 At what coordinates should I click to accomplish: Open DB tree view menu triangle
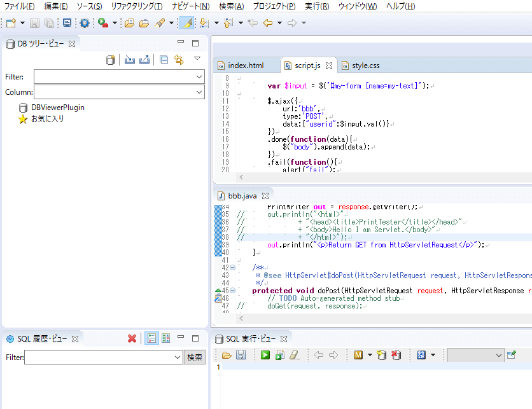(197, 59)
